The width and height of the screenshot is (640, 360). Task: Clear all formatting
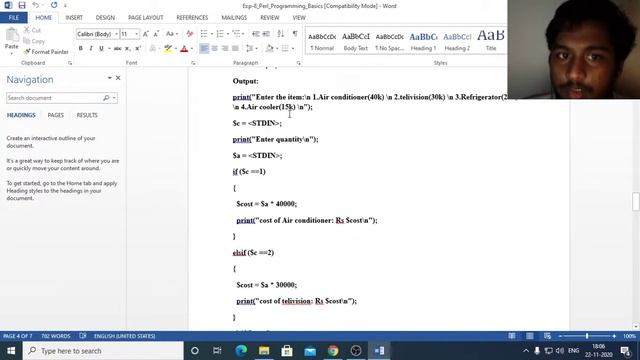tap(190, 34)
